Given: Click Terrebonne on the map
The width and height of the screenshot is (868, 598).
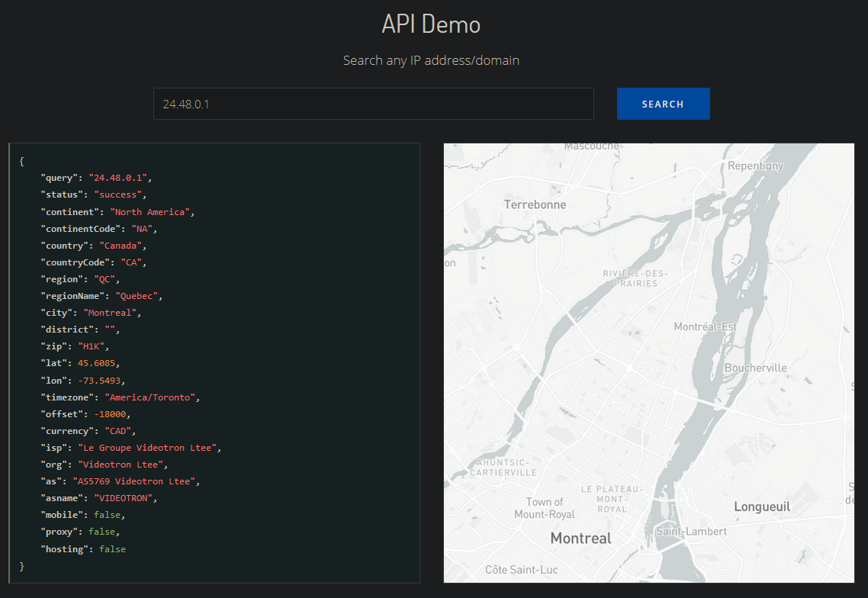Looking at the screenshot, I should point(534,204).
